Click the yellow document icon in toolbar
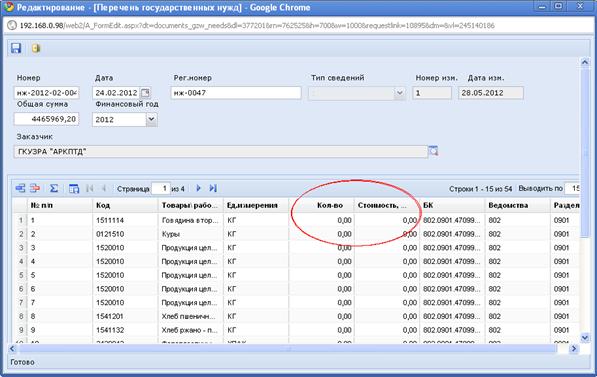This screenshot has height=377, width=597. click(x=36, y=48)
